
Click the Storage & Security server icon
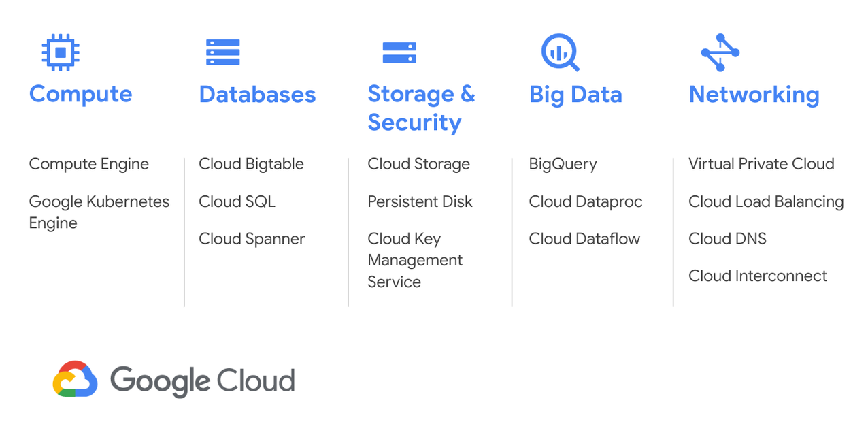point(399,52)
